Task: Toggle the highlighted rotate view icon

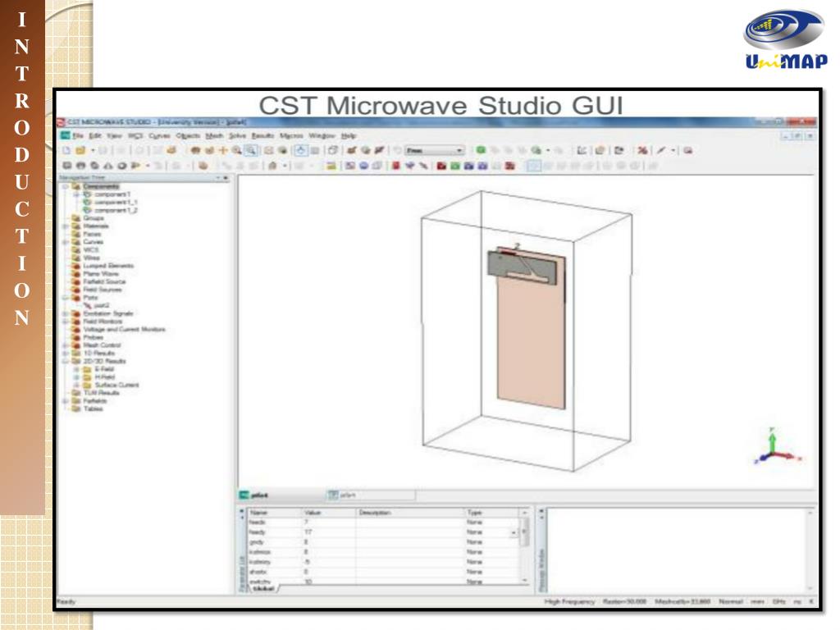Action: tap(300, 151)
